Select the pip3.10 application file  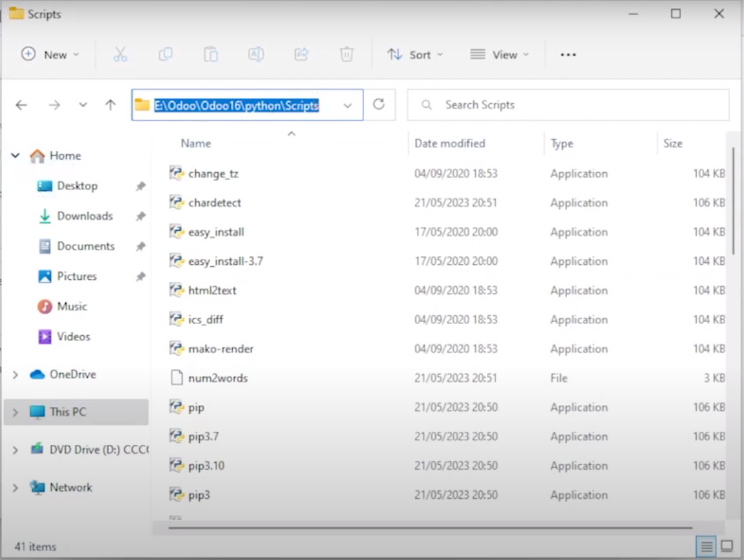[x=206, y=466]
